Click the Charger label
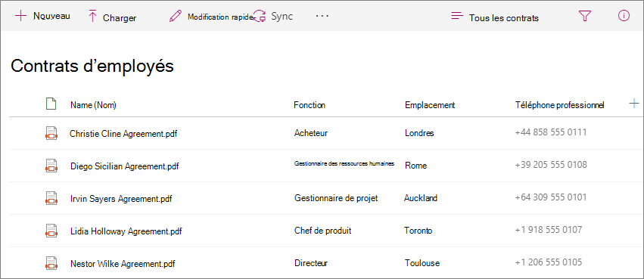 120,18
